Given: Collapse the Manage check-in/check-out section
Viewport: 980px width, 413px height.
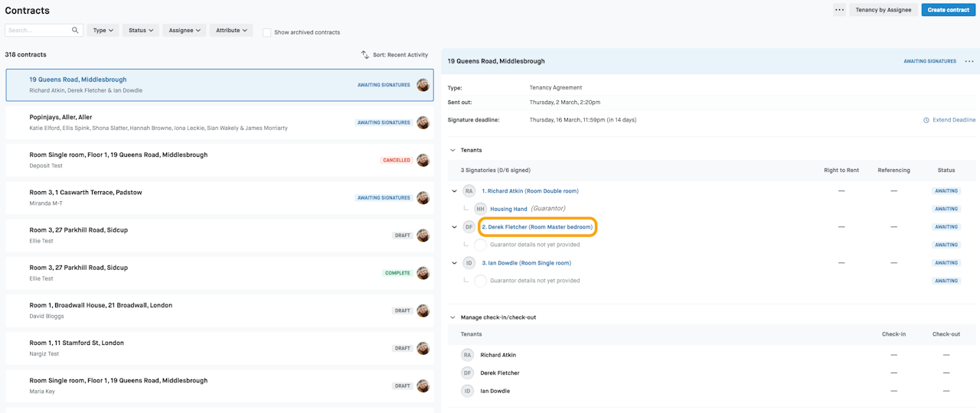Looking at the screenshot, I should pos(452,317).
